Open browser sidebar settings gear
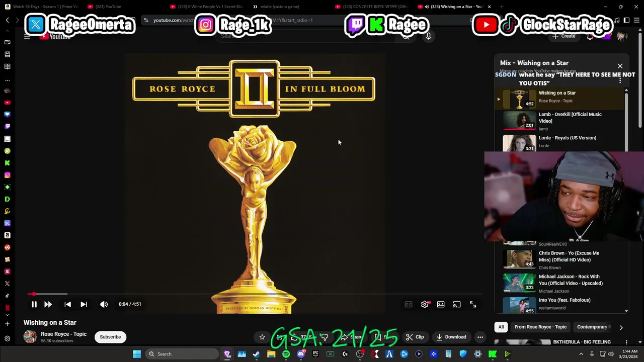The image size is (644, 362). coord(7,339)
